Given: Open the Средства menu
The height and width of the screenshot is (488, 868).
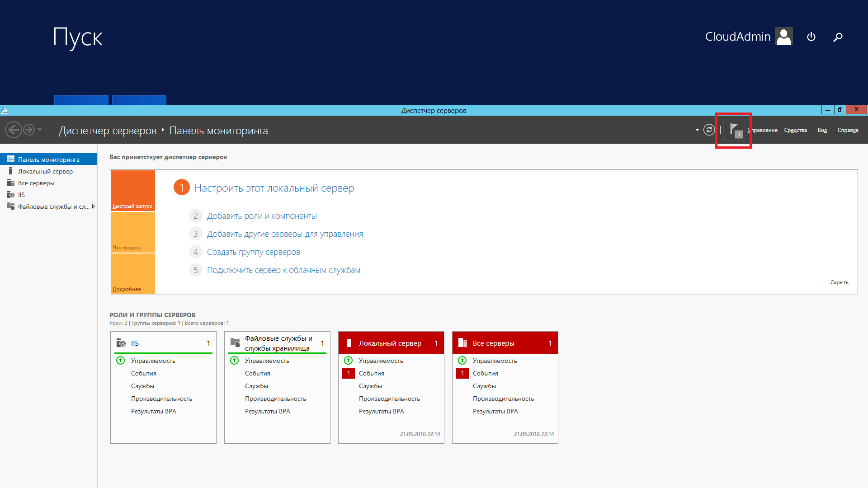Looking at the screenshot, I should 795,130.
